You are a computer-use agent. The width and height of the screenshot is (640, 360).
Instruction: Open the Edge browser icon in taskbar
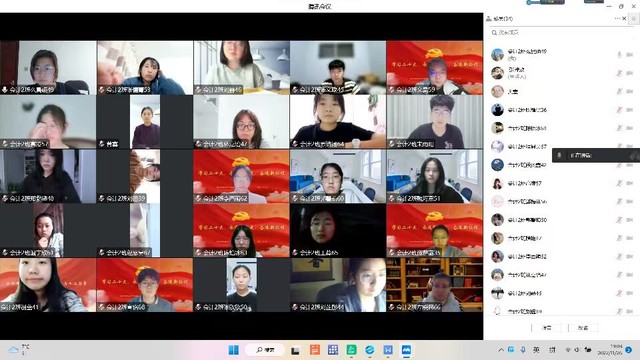[x=370, y=350]
